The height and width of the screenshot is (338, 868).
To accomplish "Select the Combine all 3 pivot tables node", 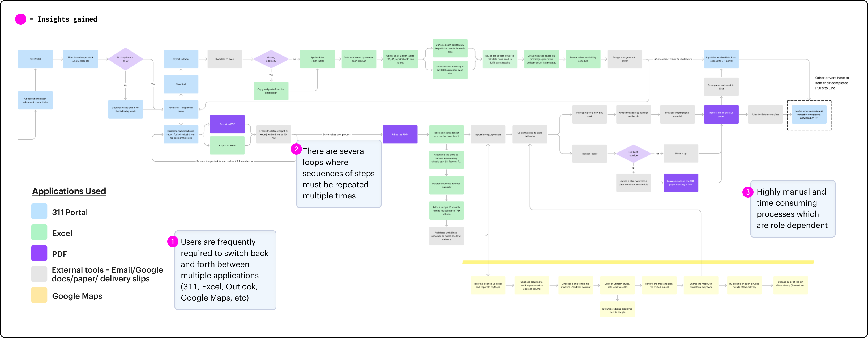I will [400, 59].
